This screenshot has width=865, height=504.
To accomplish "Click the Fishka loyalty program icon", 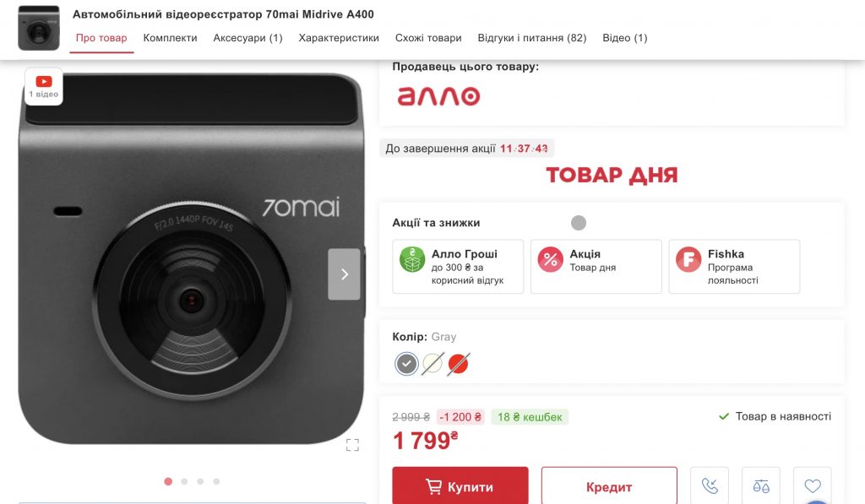I will [688, 260].
